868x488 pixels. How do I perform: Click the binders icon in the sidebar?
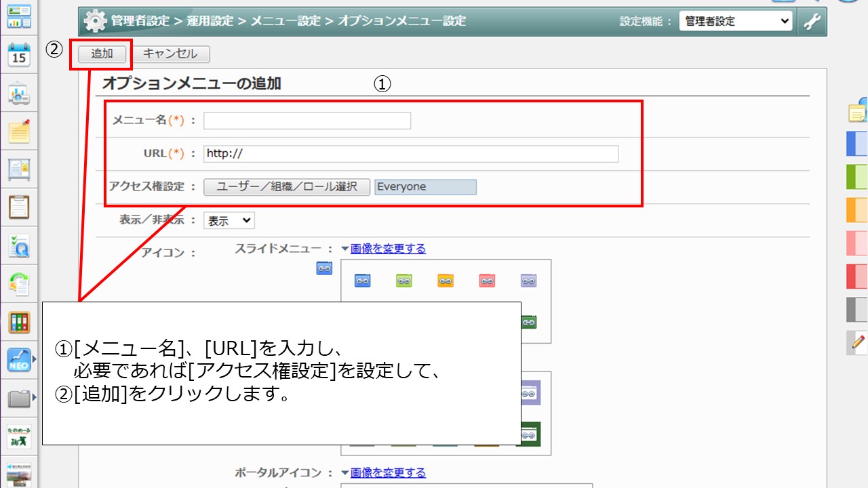pyautogui.click(x=19, y=322)
